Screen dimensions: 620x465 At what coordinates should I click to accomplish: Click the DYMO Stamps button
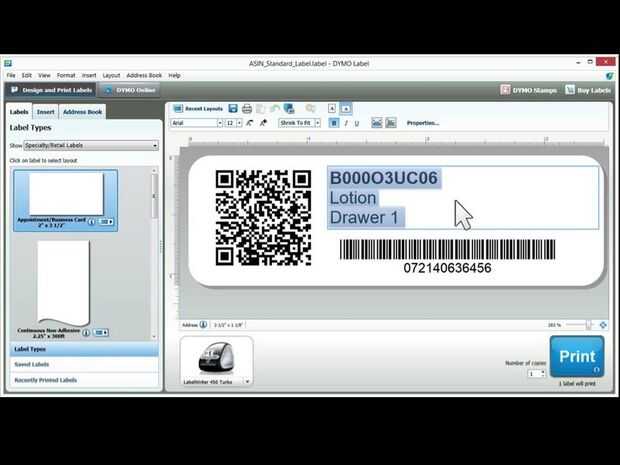[x=529, y=90]
